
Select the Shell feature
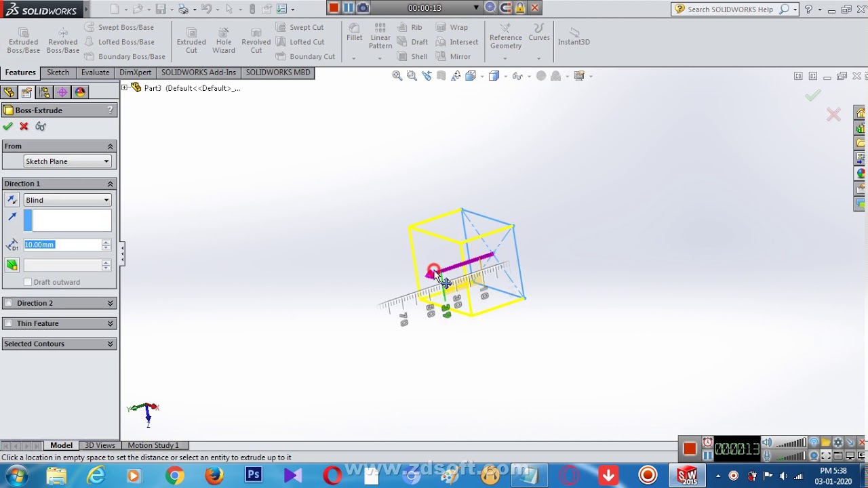coord(412,56)
